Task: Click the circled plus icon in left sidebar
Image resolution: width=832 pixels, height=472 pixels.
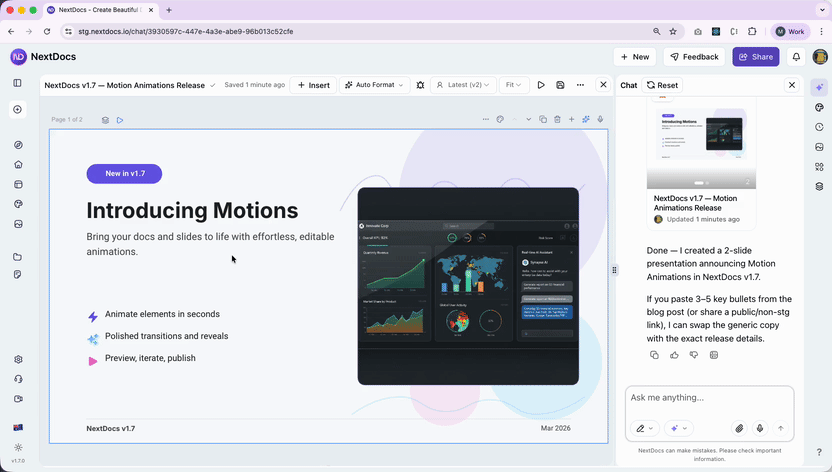Action: tap(18, 109)
